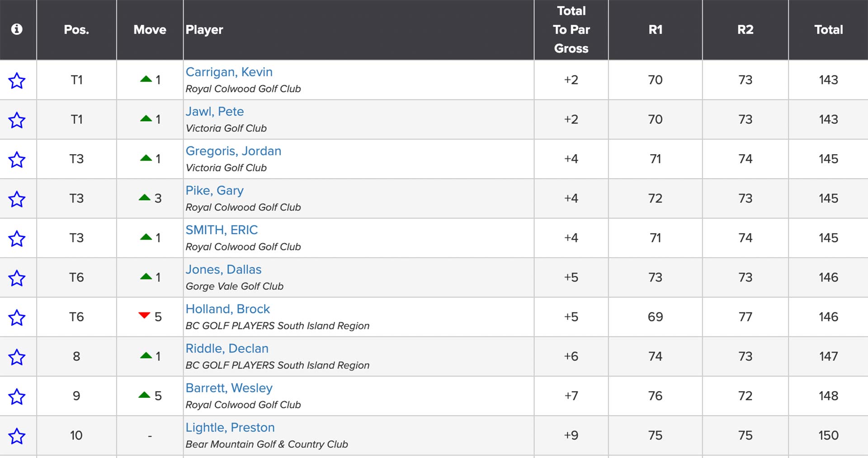The image size is (868, 458).
Task: Click star icon beside Wesley Barrett
Action: [x=17, y=397]
